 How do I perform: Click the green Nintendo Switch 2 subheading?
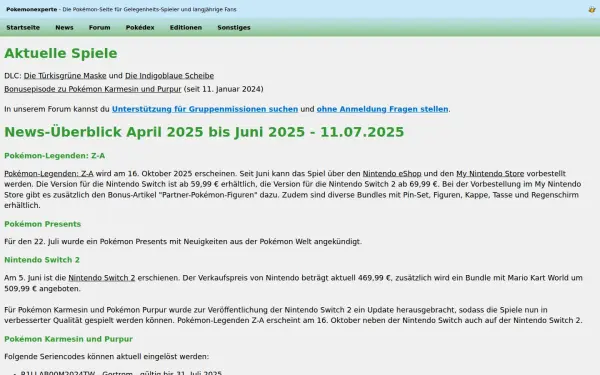click(x=42, y=260)
